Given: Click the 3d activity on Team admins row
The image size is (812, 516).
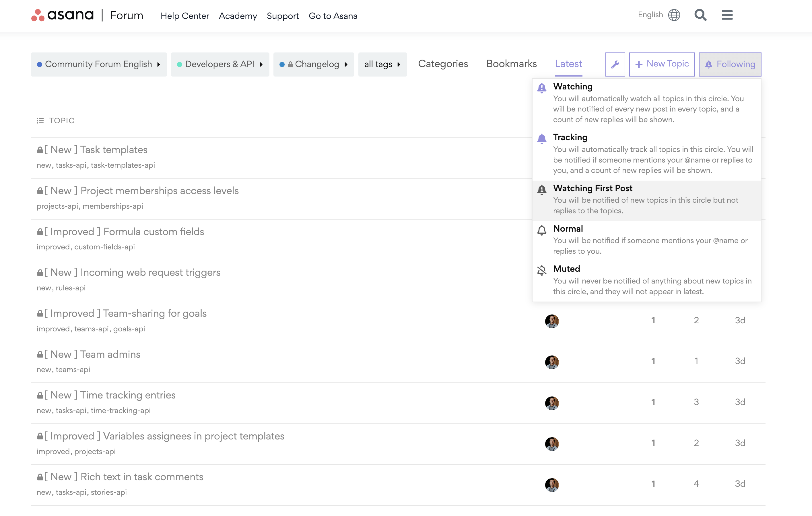Looking at the screenshot, I should [740, 361].
